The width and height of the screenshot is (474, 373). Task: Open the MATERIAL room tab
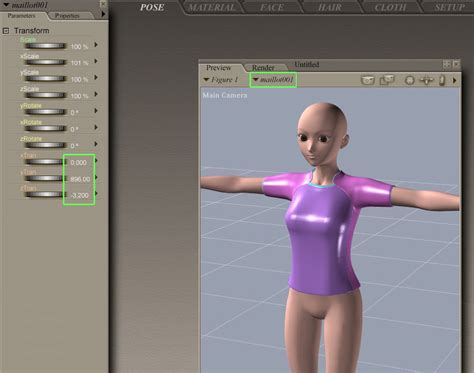212,7
